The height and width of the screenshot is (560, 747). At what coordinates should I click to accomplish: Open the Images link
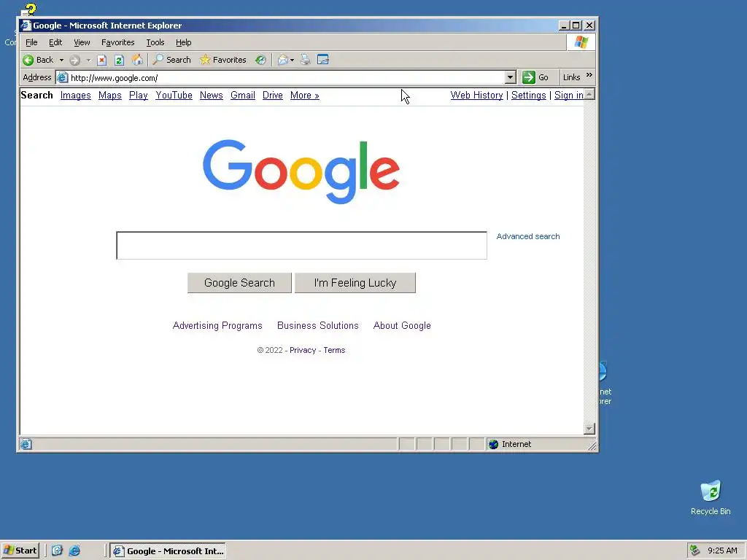(x=75, y=96)
